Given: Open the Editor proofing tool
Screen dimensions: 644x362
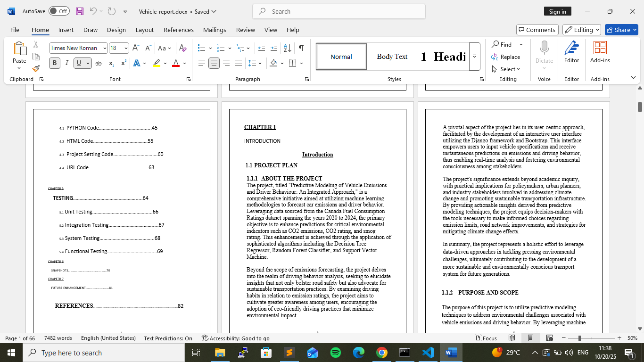Looking at the screenshot, I should (571, 52).
